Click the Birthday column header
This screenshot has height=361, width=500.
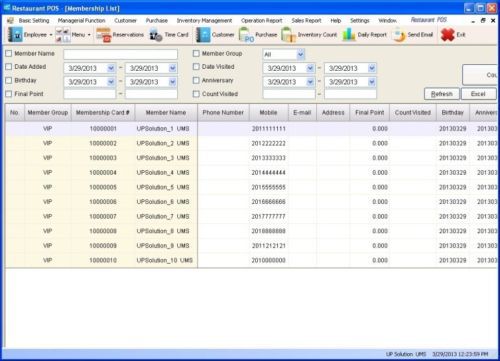tap(453, 113)
